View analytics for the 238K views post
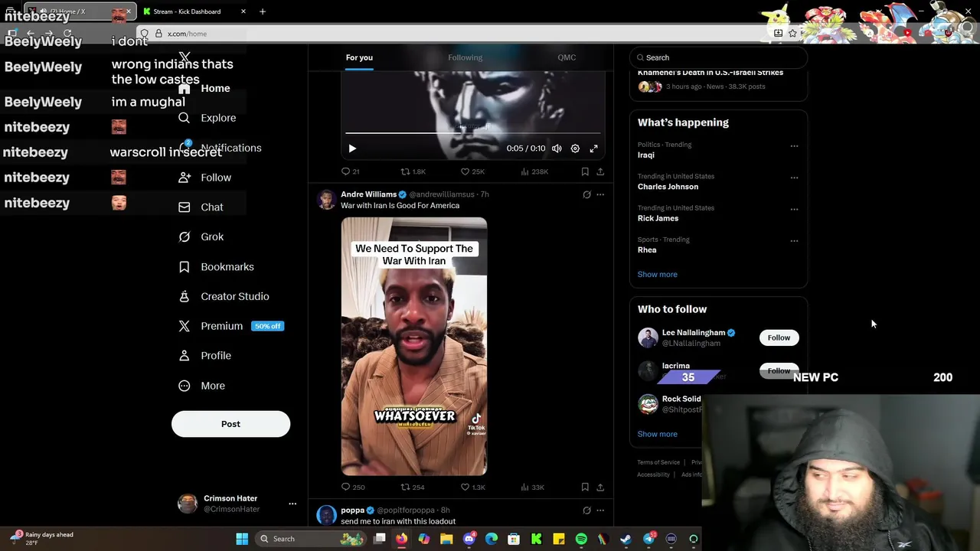This screenshot has height=551, width=980. coord(534,171)
